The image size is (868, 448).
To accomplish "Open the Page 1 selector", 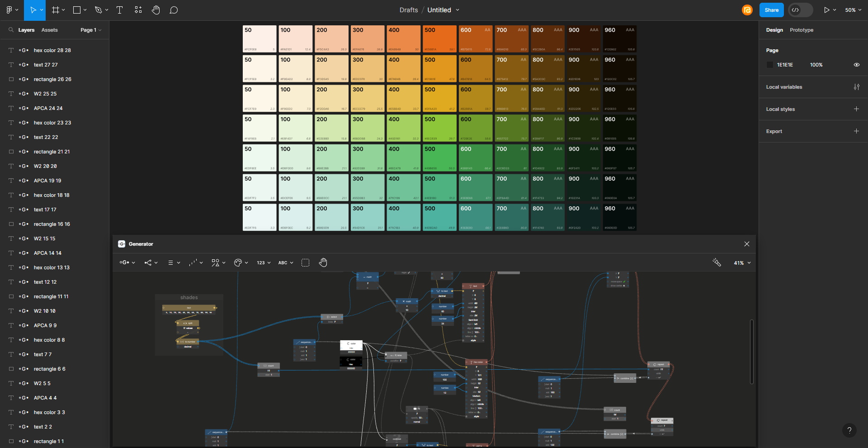I will point(90,30).
